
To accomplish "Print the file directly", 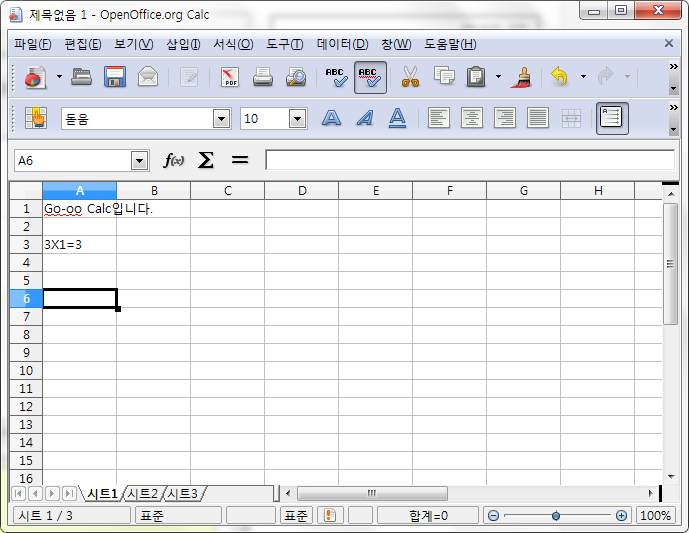I will pyautogui.click(x=263, y=77).
